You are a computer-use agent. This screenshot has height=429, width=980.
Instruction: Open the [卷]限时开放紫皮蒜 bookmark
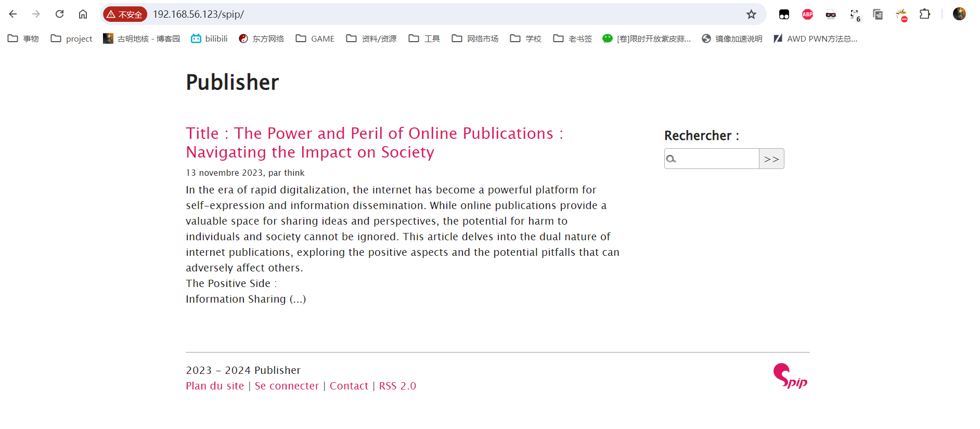pyautogui.click(x=647, y=38)
